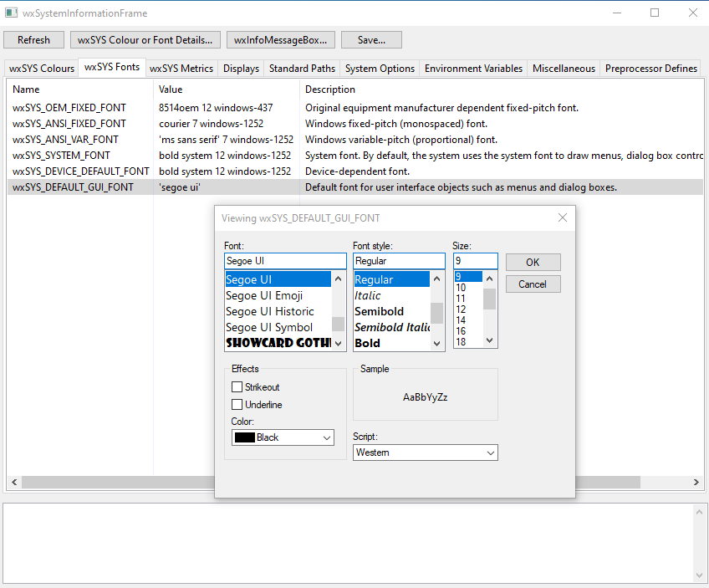Click the Refresh button
The width and height of the screenshot is (709, 588).
(x=34, y=40)
